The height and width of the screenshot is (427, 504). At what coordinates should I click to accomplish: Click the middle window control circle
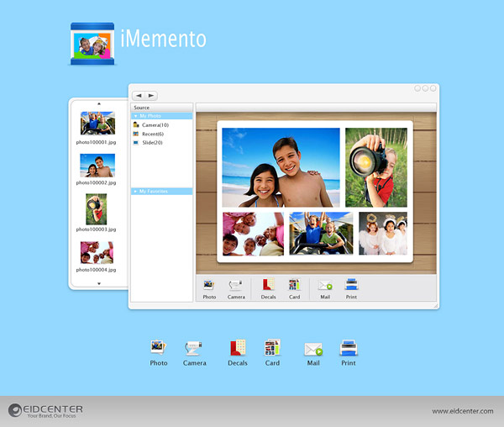(425, 88)
